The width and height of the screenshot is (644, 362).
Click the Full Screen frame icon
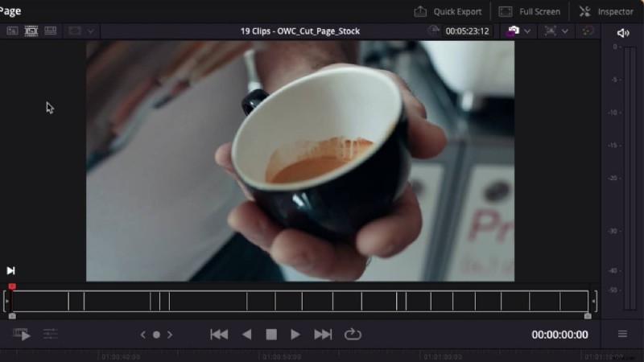pos(506,11)
